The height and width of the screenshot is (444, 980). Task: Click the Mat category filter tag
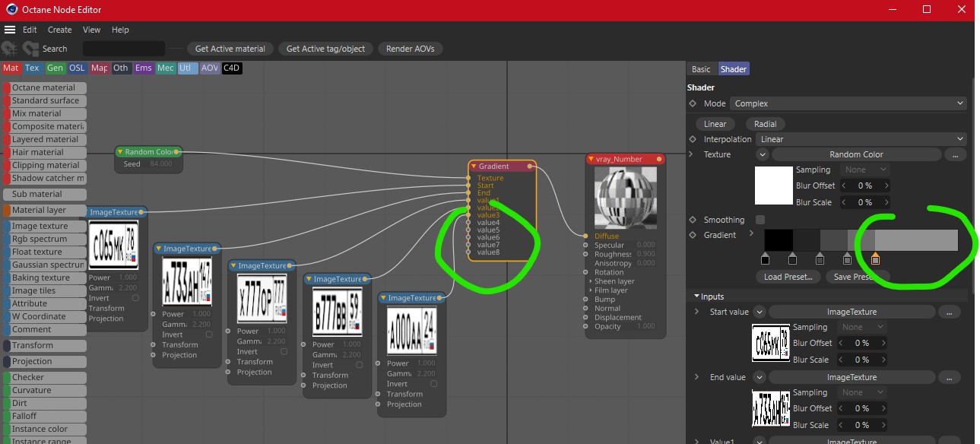(x=11, y=68)
